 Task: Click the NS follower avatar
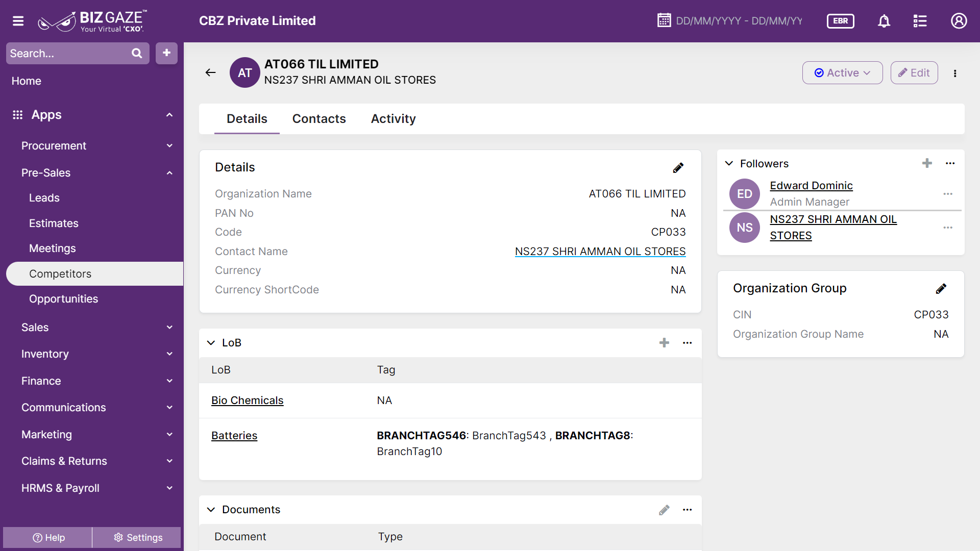[745, 228]
